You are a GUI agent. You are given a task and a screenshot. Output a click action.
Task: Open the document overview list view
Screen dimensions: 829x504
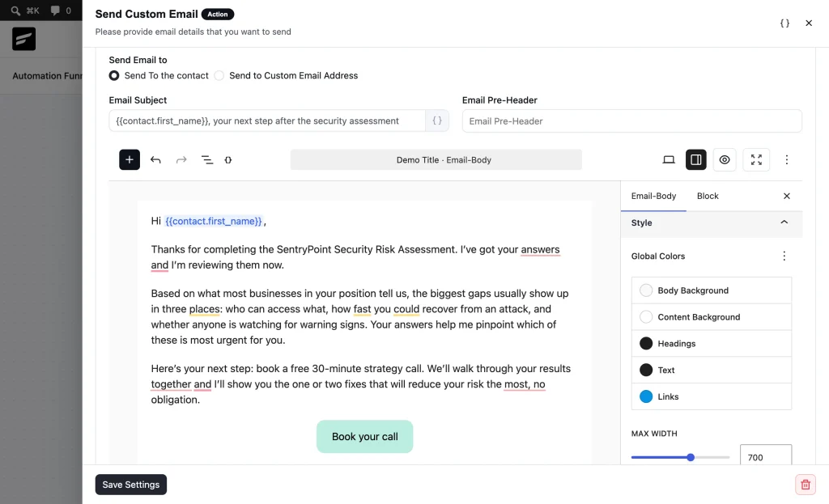pyautogui.click(x=207, y=159)
